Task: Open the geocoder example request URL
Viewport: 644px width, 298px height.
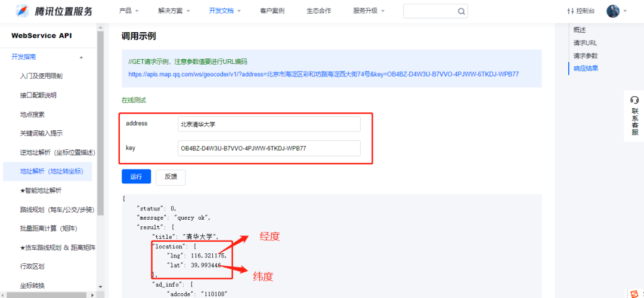Action: [324, 75]
